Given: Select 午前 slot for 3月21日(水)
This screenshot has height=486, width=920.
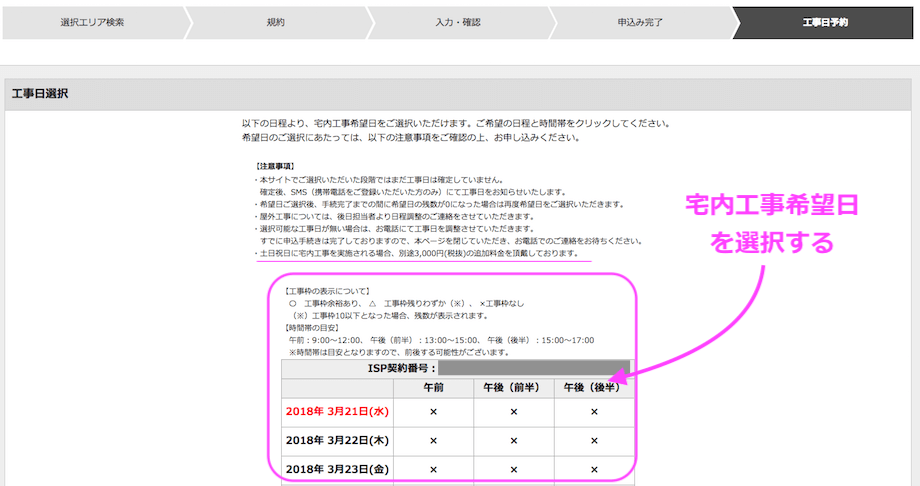Looking at the screenshot, I should point(433,411).
